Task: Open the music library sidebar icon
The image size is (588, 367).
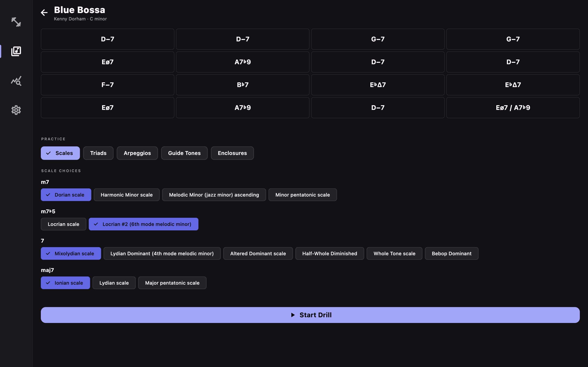Action: [x=16, y=51]
